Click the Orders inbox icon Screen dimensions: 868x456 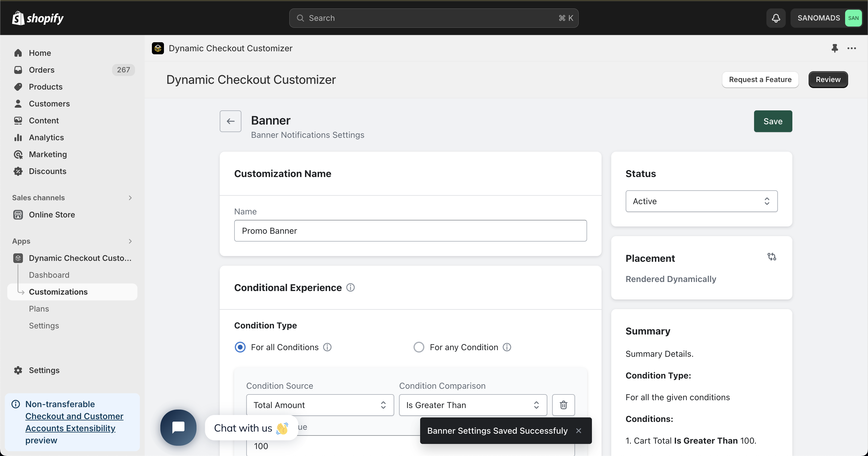18,70
